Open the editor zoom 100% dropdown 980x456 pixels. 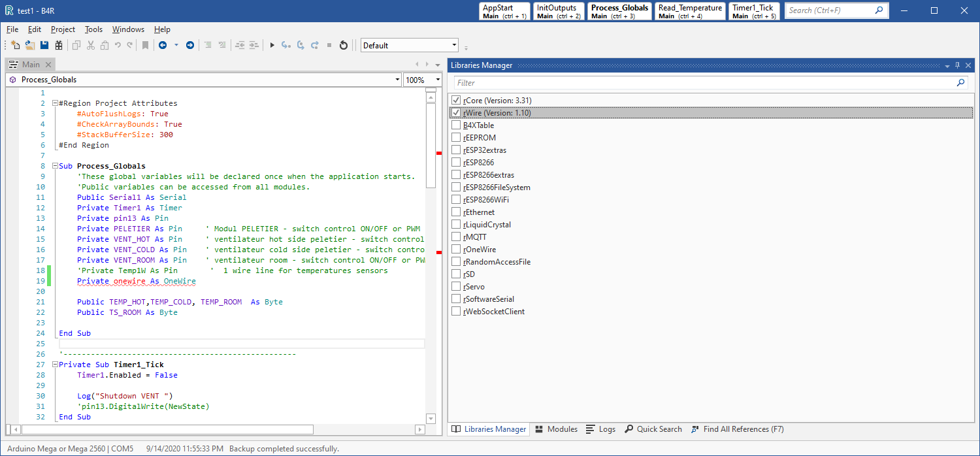pyautogui.click(x=437, y=80)
